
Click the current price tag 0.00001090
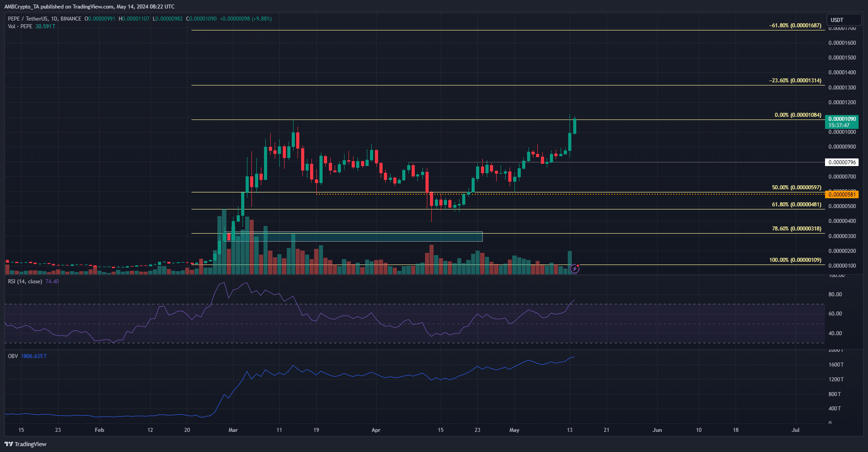click(x=842, y=122)
